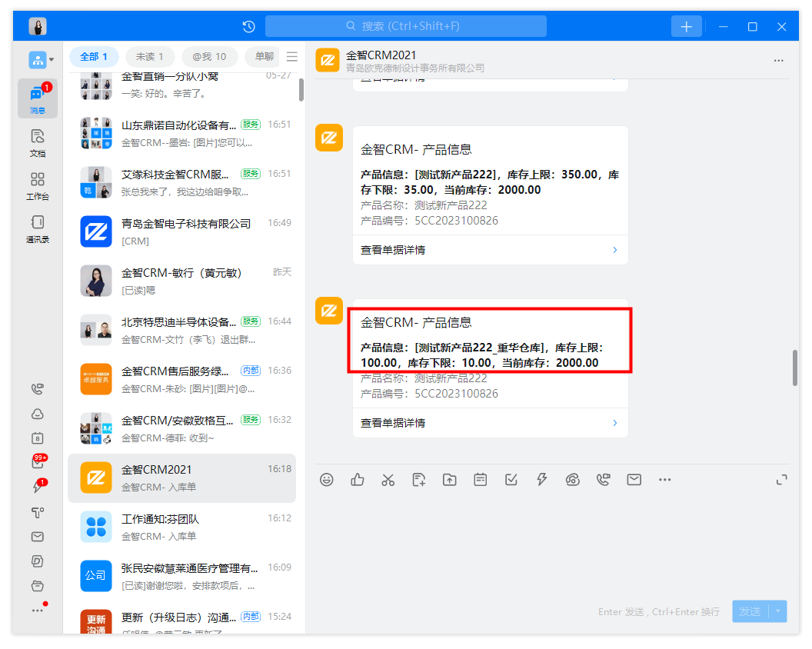Open chat with 金智CRM-敏行（黄元敏）
This screenshot has height=649, width=812.
pos(181,281)
